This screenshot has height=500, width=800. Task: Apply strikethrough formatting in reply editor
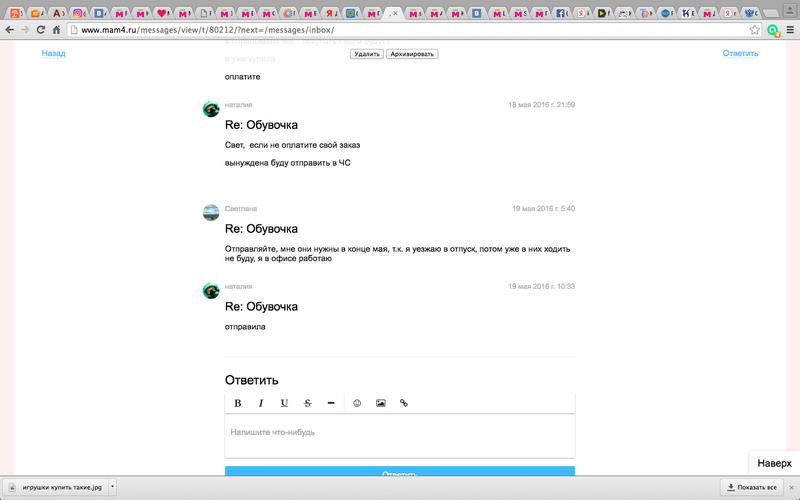[307, 403]
